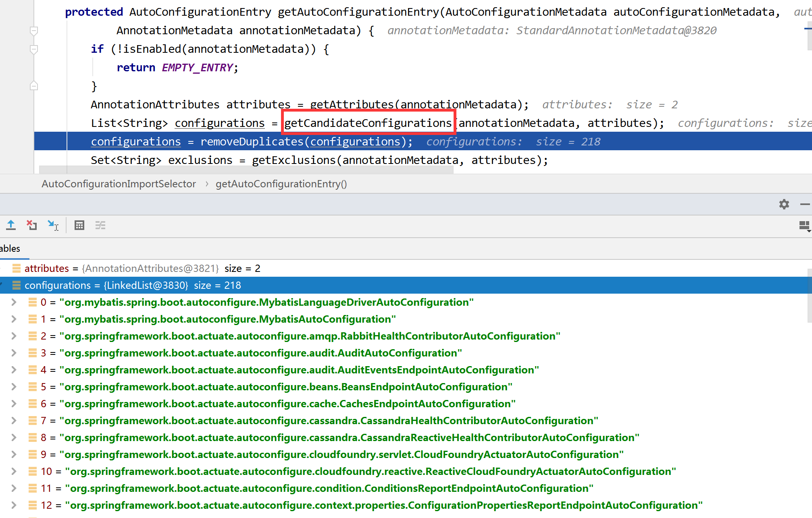This screenshot has height=518, width=812.
Task: Expand entry 7 CassandraHealthContributorAutoConfiguration
Action: [x=14, y=421]
